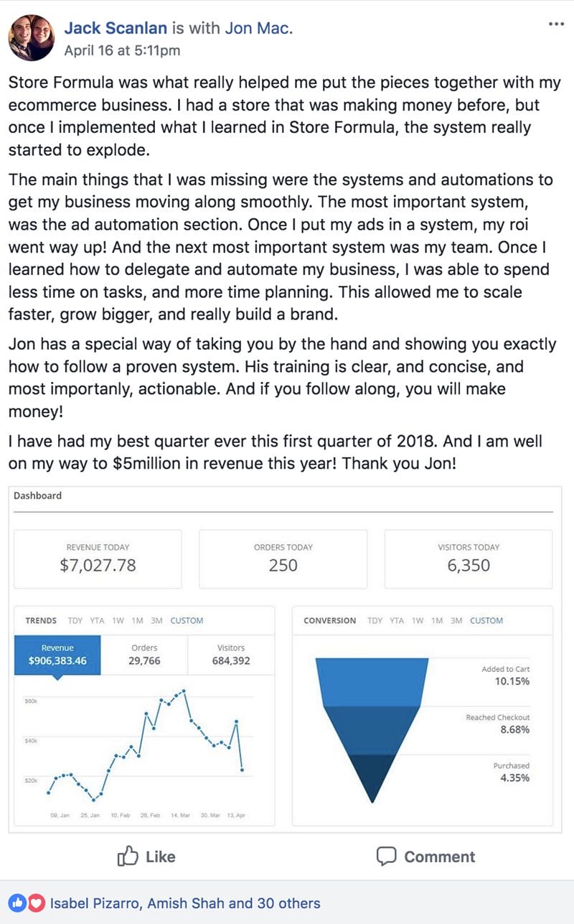Open the post options ellipsis menu
574x924 pixels.
point(556,23)
